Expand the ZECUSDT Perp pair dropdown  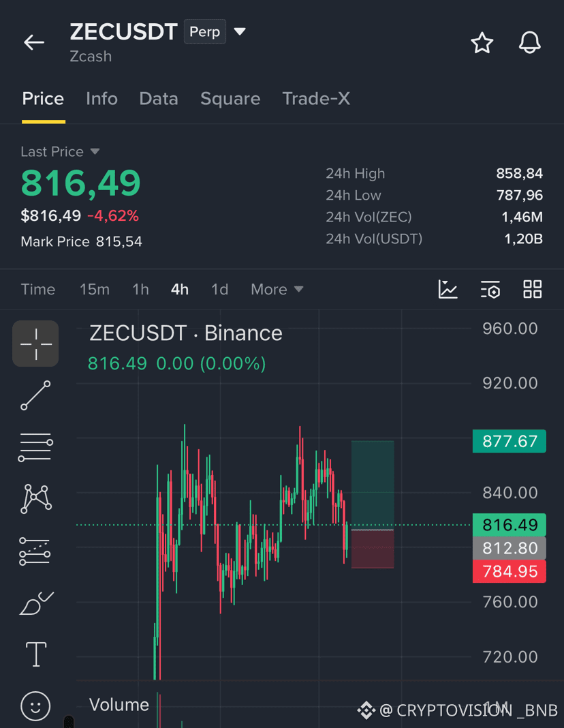coord(239,31)
